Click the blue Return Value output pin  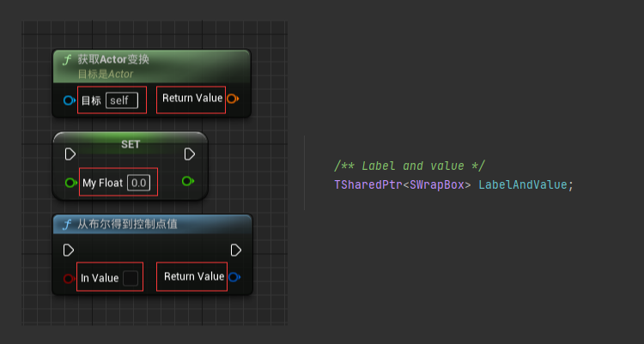(234, 276)
